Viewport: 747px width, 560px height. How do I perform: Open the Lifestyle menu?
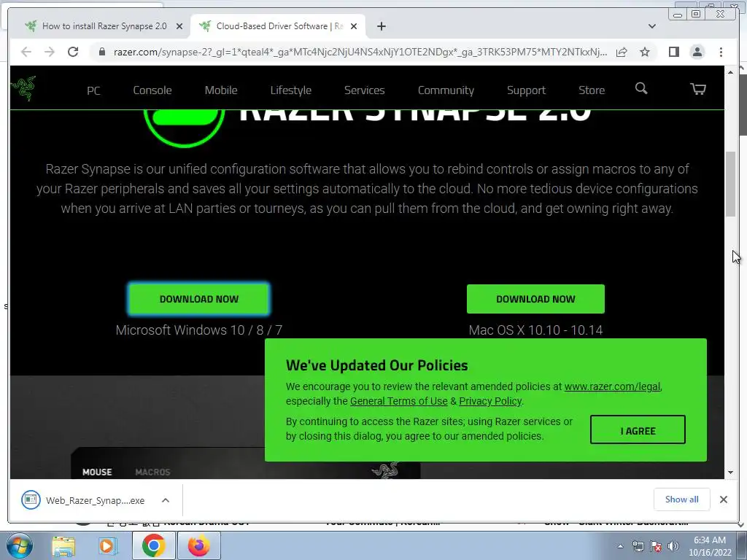tap(290, 90)
